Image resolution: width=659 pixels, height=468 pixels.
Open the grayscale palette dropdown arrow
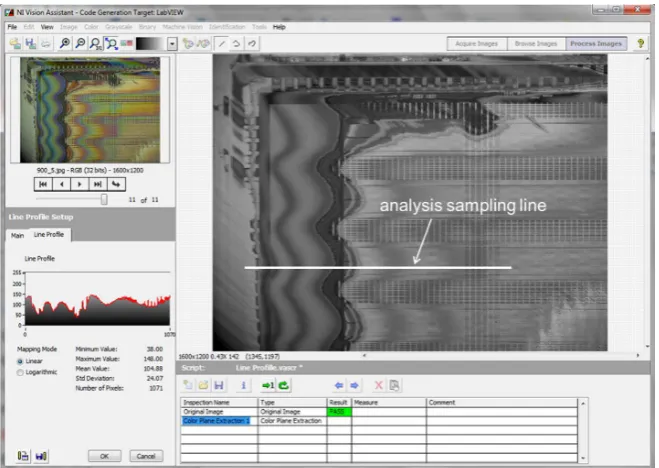[172, 44]
